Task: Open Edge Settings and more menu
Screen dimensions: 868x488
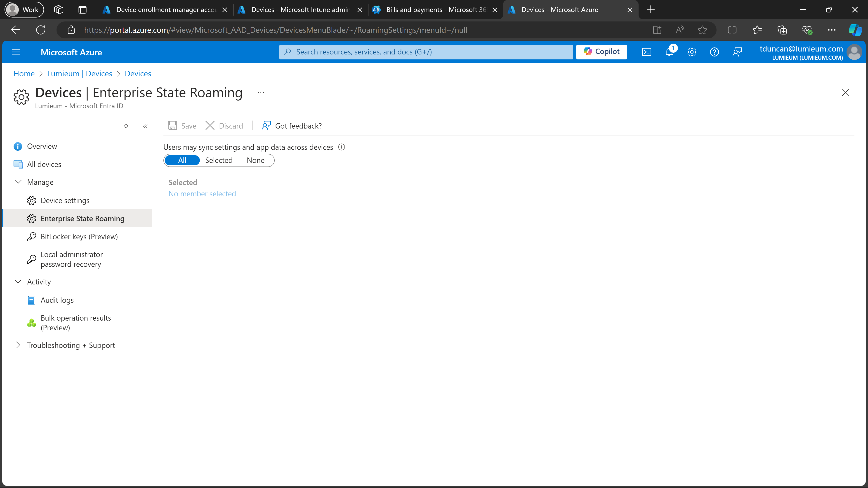Action: pos(832,30)
